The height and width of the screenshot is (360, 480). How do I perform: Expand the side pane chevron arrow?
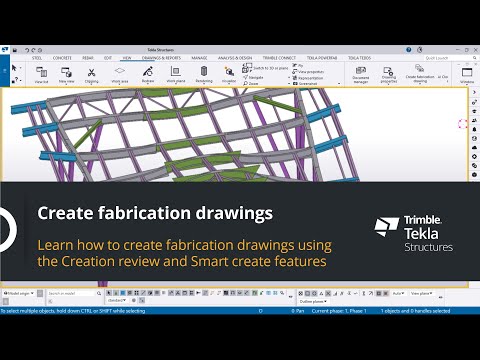coord(474,92)
